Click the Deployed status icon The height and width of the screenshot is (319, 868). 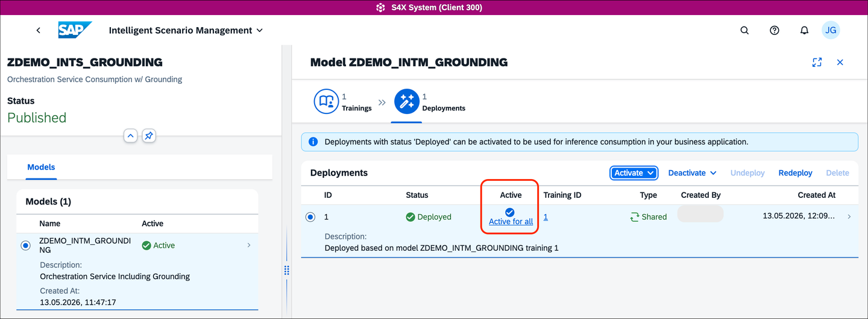click(410, 217)
